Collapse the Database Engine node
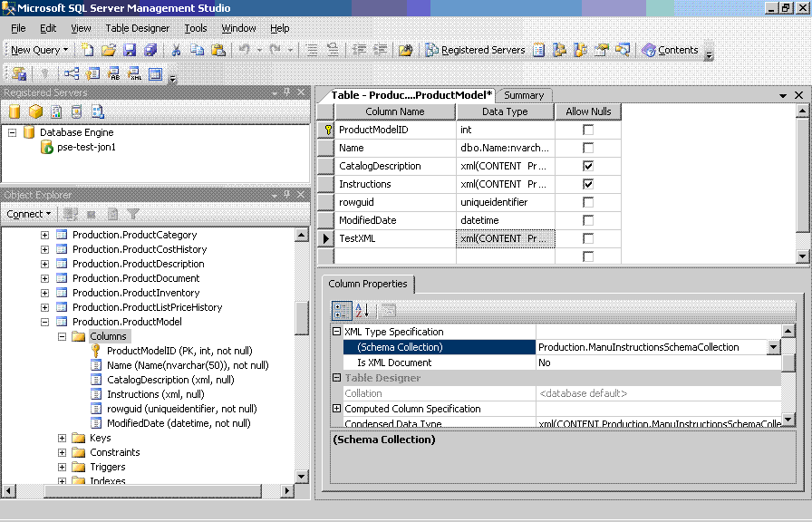This screenshot has height=522, width=812. (13, 132)
